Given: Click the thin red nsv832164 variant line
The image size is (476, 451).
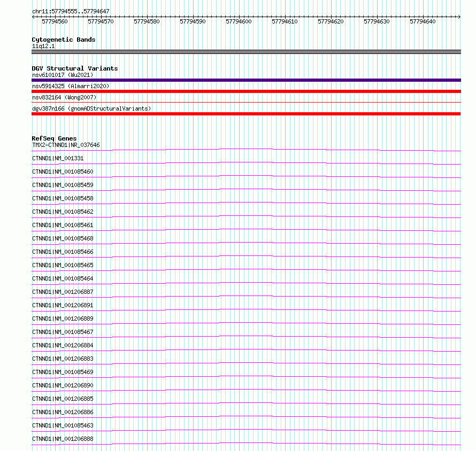Looking at the screenshot, I should (x=246, y=103).
